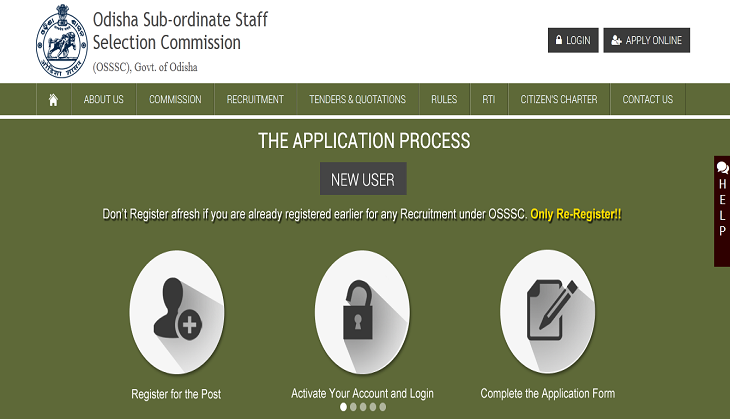Click Complete the Application Form label

[548, 394]
